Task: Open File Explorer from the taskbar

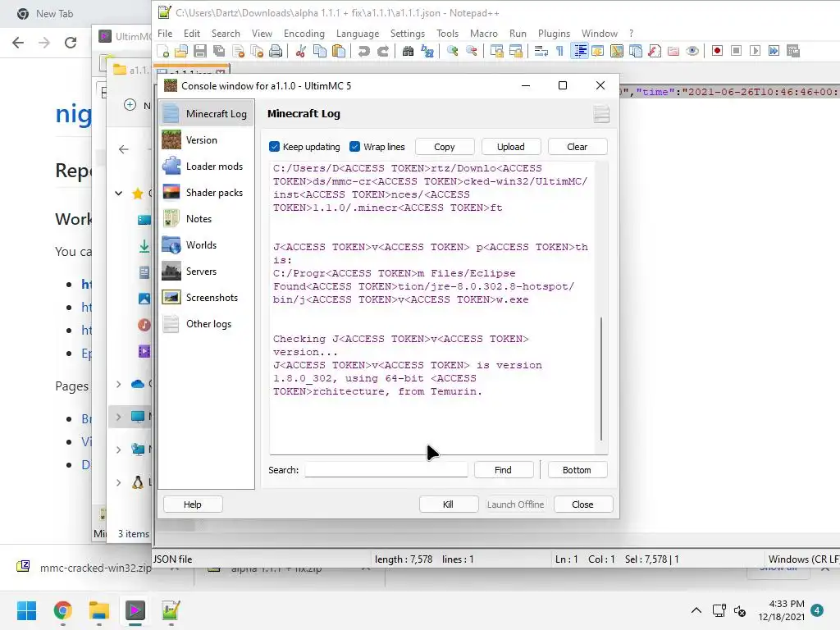Action: click(x=99, y=610)
